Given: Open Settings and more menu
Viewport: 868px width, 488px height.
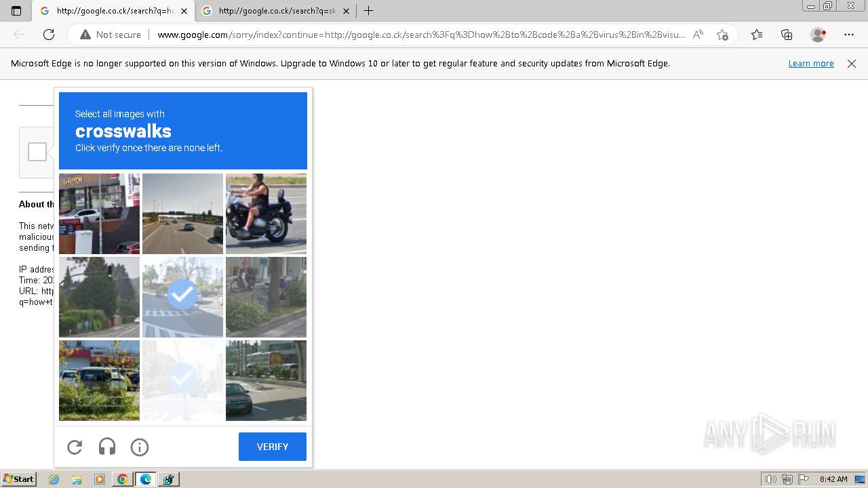Looking at the screenshot, I should pyautogui.click(x=849, y=35).
